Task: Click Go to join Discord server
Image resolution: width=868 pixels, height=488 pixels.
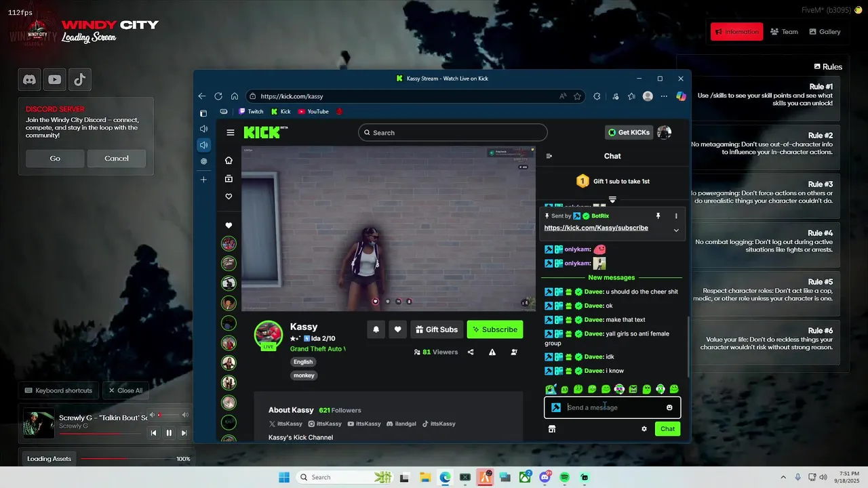Action: [x=55, y=159]
